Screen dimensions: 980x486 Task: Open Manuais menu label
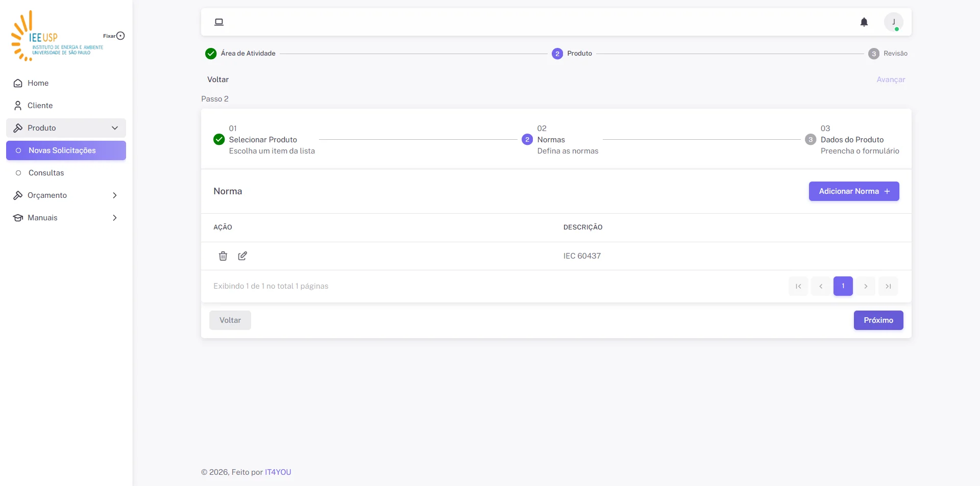(42, 218)
